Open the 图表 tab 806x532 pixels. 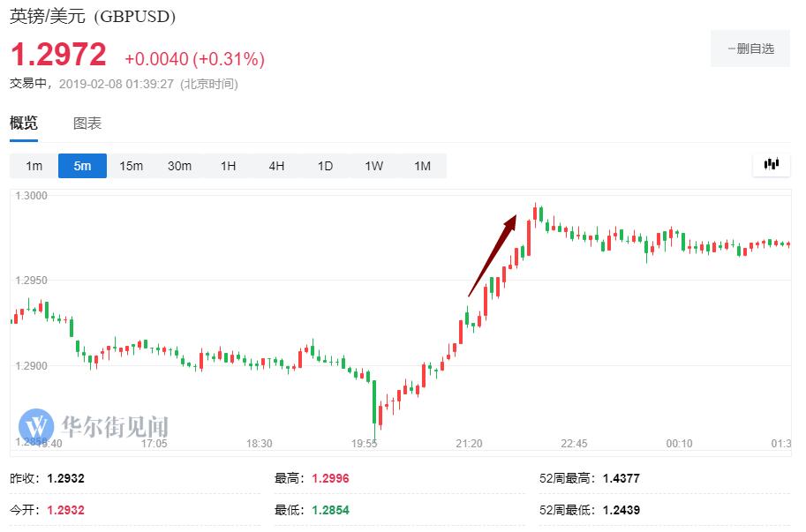[87, 124]
